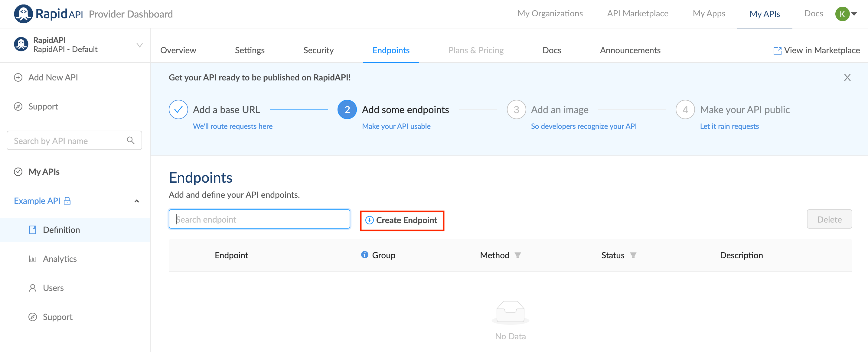Click the Status column filter icon
Viewport: 868px width, 352px height.
633,255
